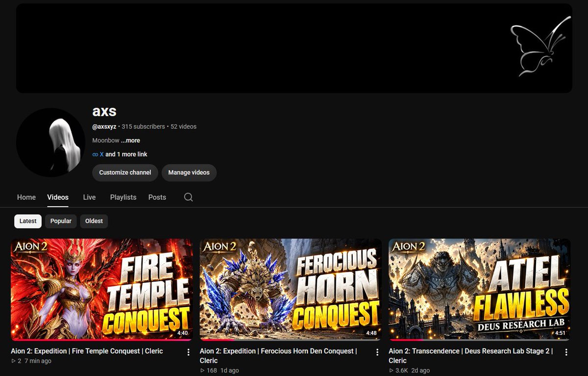Click the "Moonbow" description text
This screenshot has width=588, height=376.
[106, 141]
